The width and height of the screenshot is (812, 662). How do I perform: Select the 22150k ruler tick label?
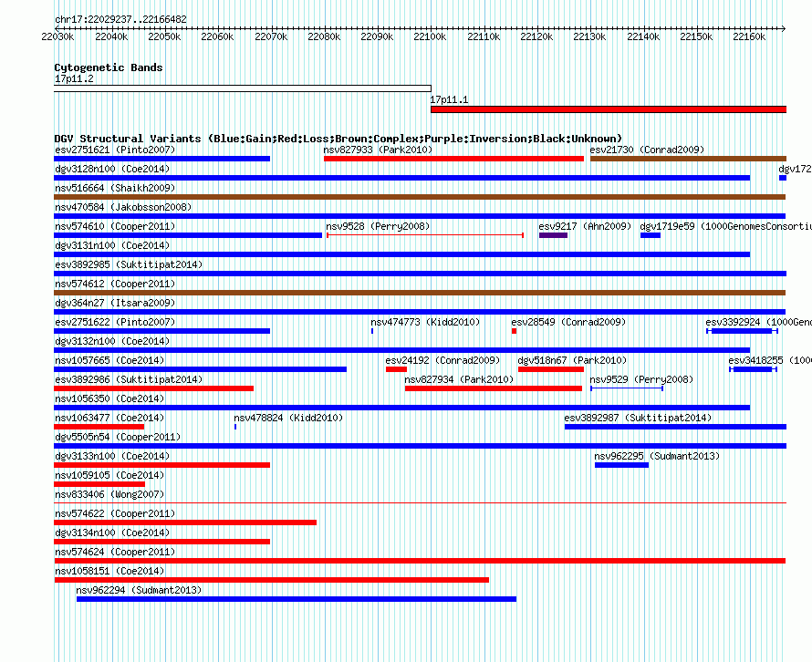coord(696,36)
